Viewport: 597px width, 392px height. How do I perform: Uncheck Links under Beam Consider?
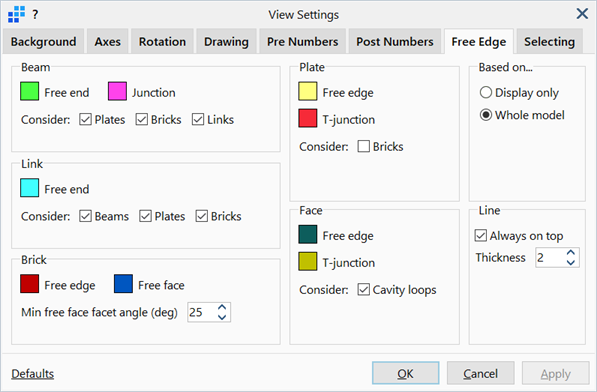[198, 120]
